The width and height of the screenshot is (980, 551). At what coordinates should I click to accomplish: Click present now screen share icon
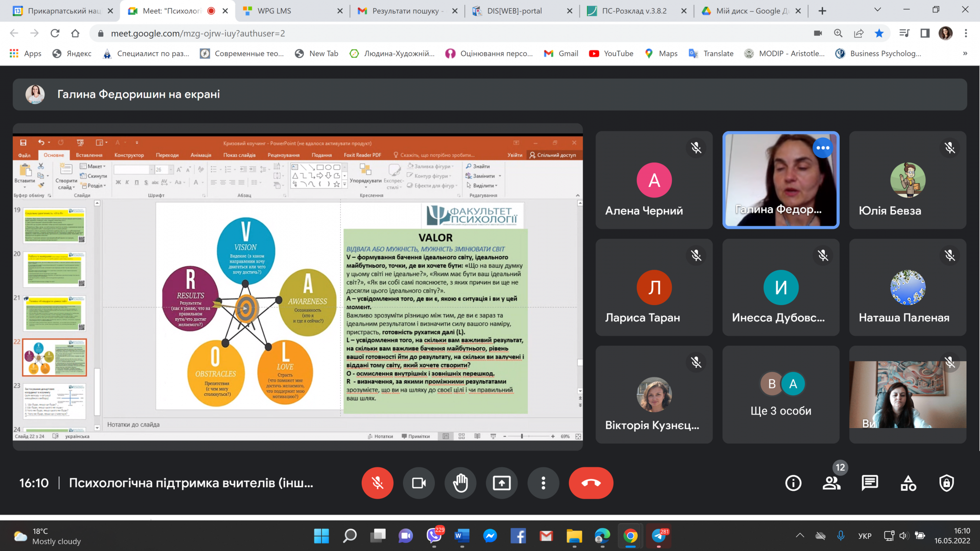(x=502, y=483)
